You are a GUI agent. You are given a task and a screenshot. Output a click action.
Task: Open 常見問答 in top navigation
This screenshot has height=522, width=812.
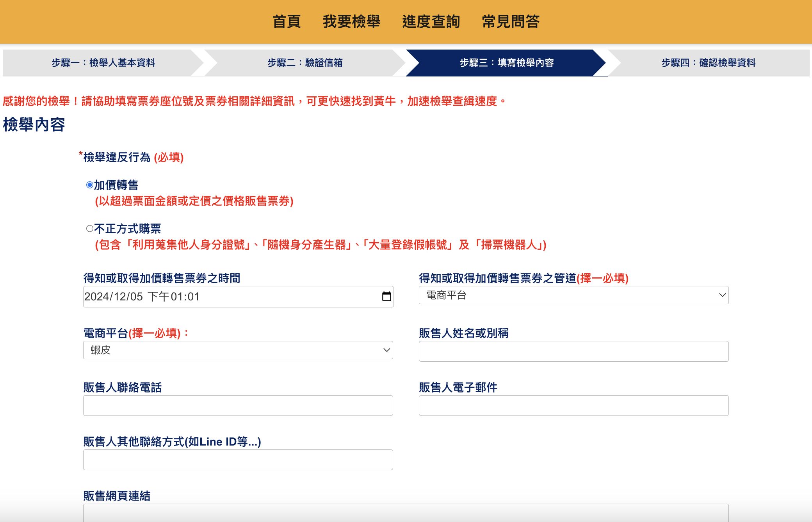511,21
